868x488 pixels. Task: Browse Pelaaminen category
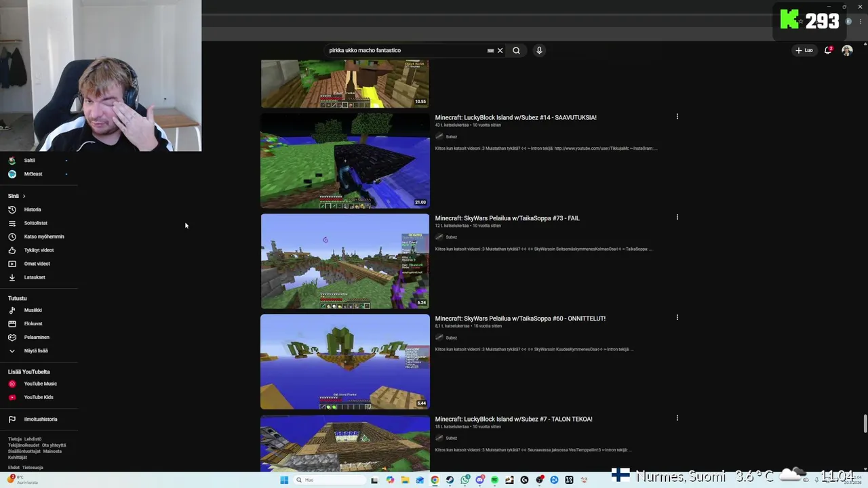point(37,338)
